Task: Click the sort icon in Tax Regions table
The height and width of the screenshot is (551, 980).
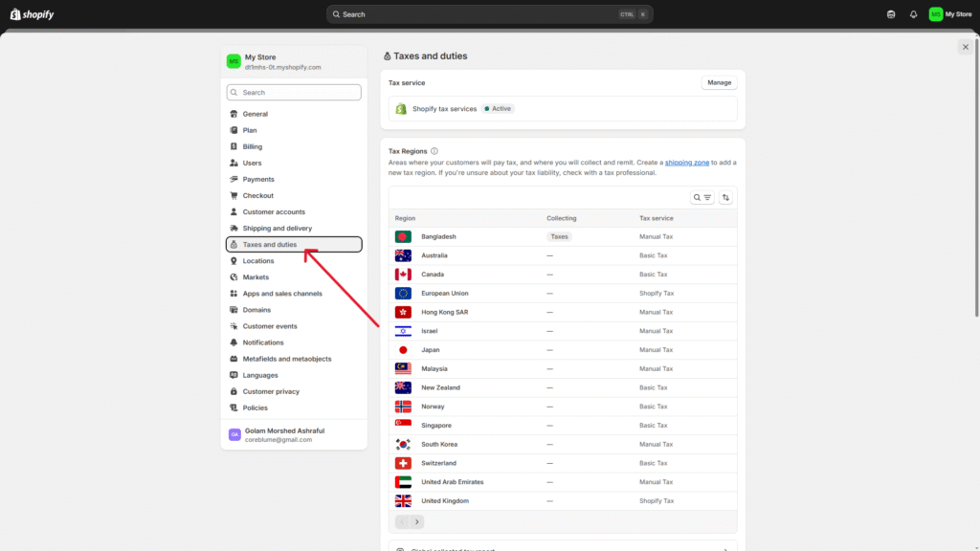Action: click(x=725, y=197)
